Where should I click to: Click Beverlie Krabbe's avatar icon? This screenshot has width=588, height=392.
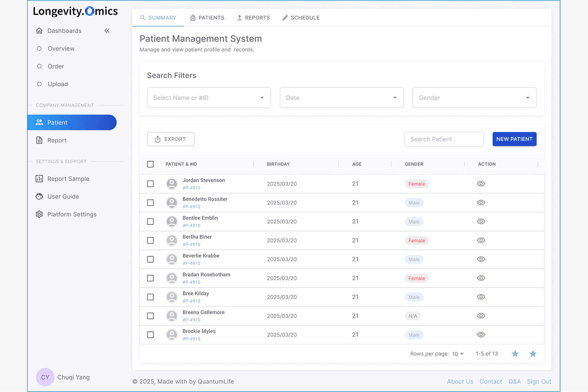(172, 259)
